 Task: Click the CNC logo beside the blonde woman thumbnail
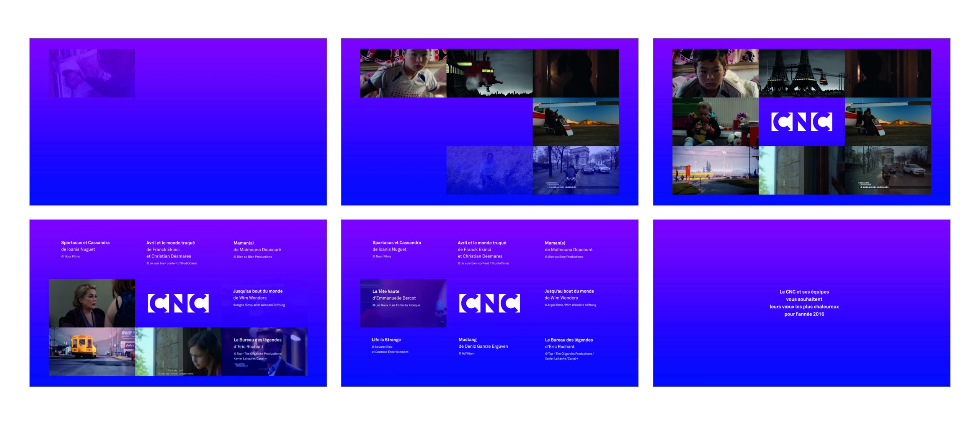(x=178, y=303)
